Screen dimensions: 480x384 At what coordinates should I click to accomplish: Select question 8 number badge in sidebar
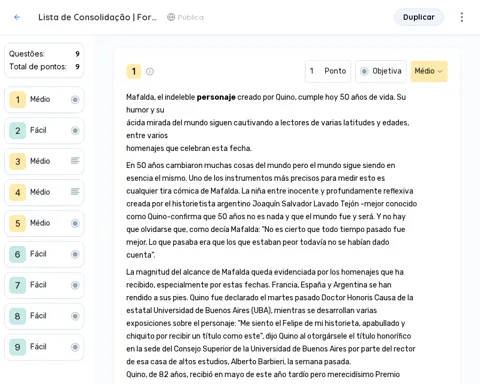pyautogui.click(x=17, y=316)
